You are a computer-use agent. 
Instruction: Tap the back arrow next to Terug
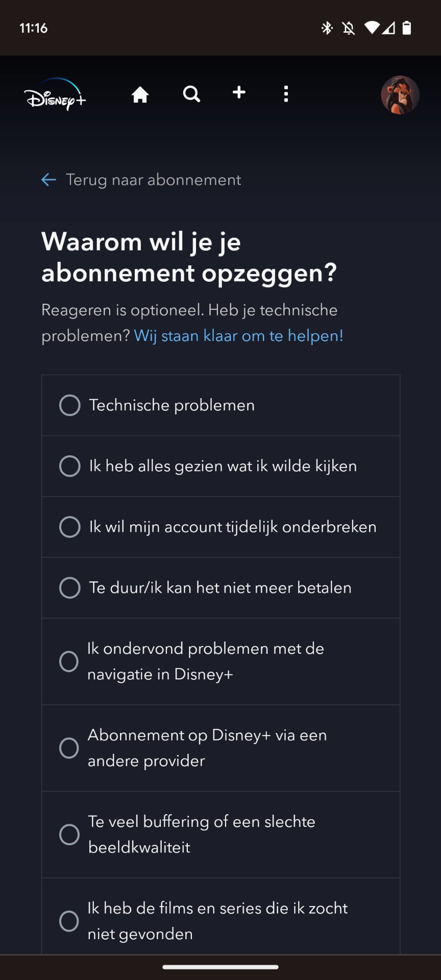48,180
